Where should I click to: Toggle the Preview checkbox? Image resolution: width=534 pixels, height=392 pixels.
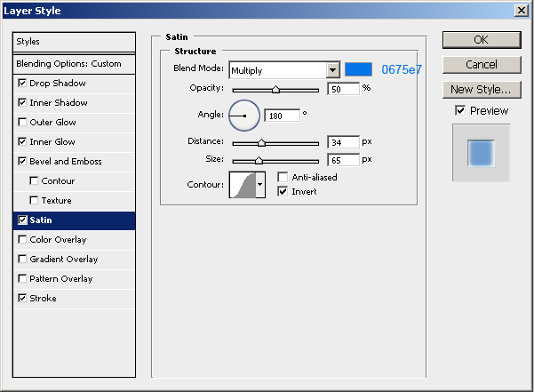pos(459,111)
